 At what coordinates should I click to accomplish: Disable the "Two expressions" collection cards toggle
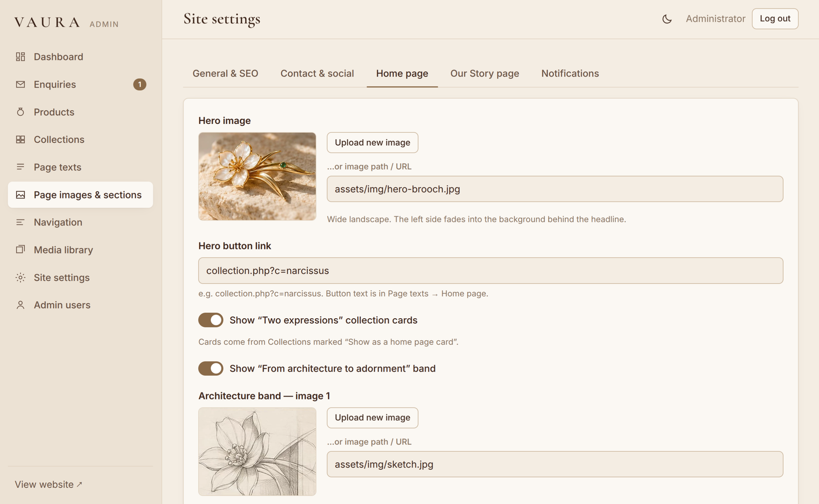click(x=211, y=320)
